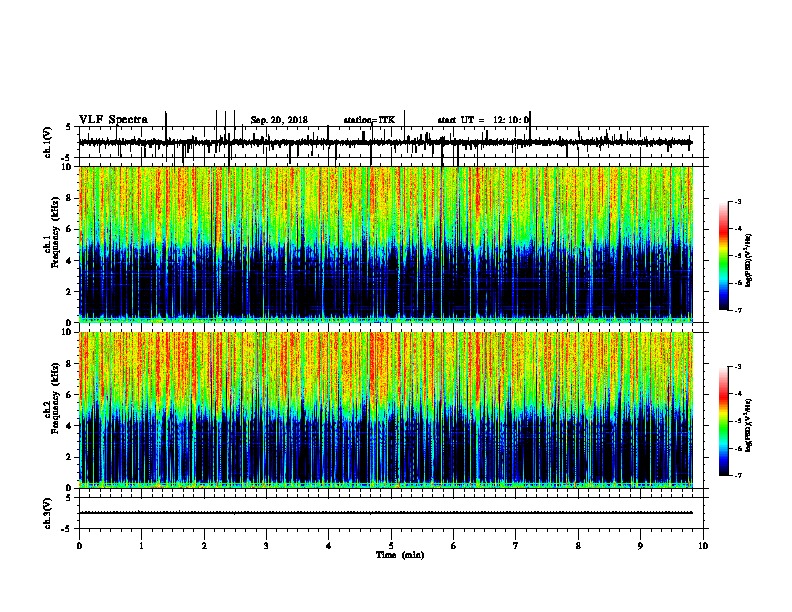Click the "2" tick on the time axis

click(x=204, y=546)
